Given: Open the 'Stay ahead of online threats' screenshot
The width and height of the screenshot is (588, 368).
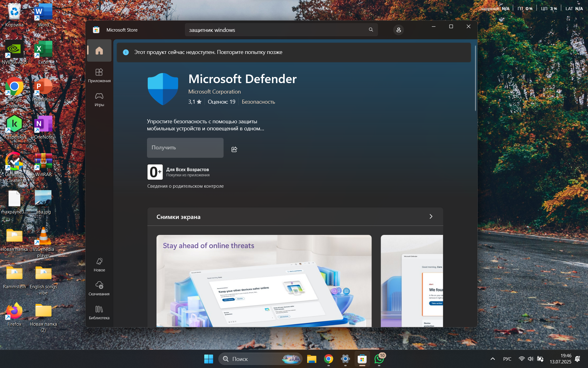Looking at the screenshot, I should point(264,281).
